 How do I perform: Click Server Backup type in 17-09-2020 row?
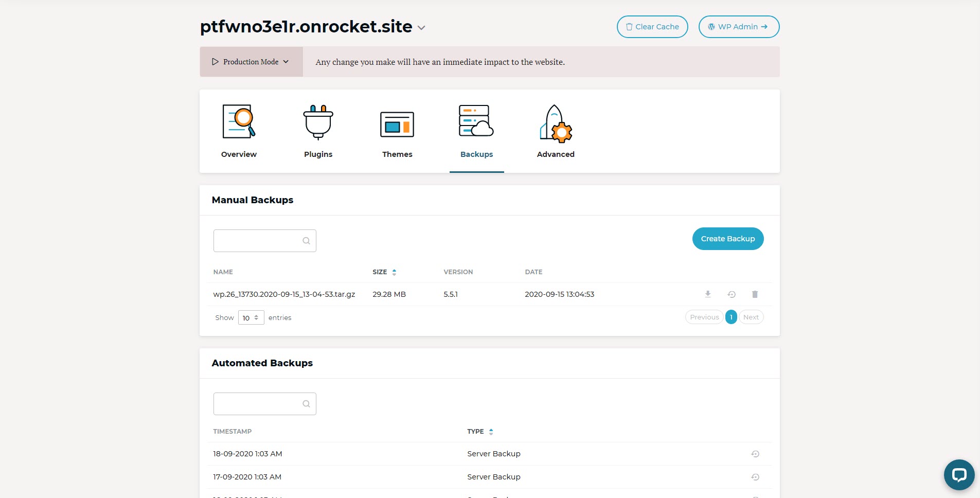pyautogui.click(x=494, y=477)
